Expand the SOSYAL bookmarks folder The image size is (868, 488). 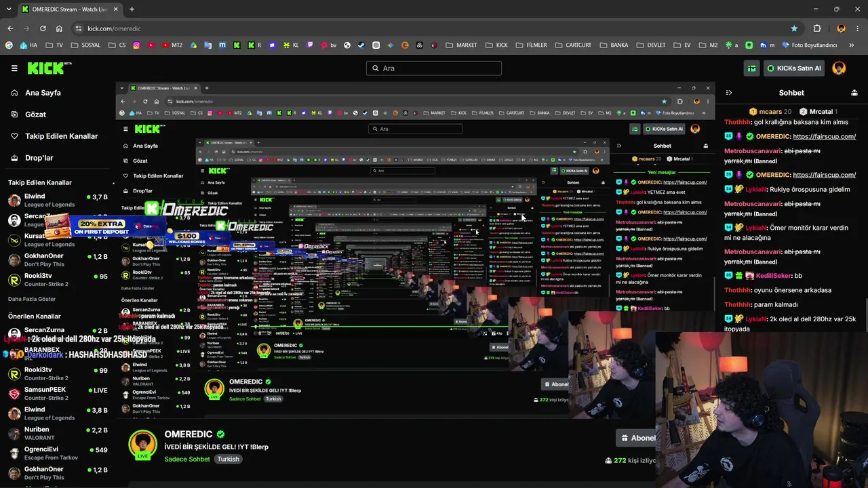click(x=85, y=45)
